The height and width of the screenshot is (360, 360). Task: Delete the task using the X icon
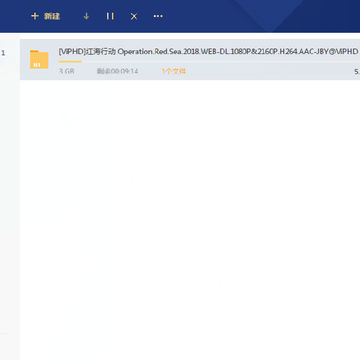pyautogui.click(x=134, y=16)
